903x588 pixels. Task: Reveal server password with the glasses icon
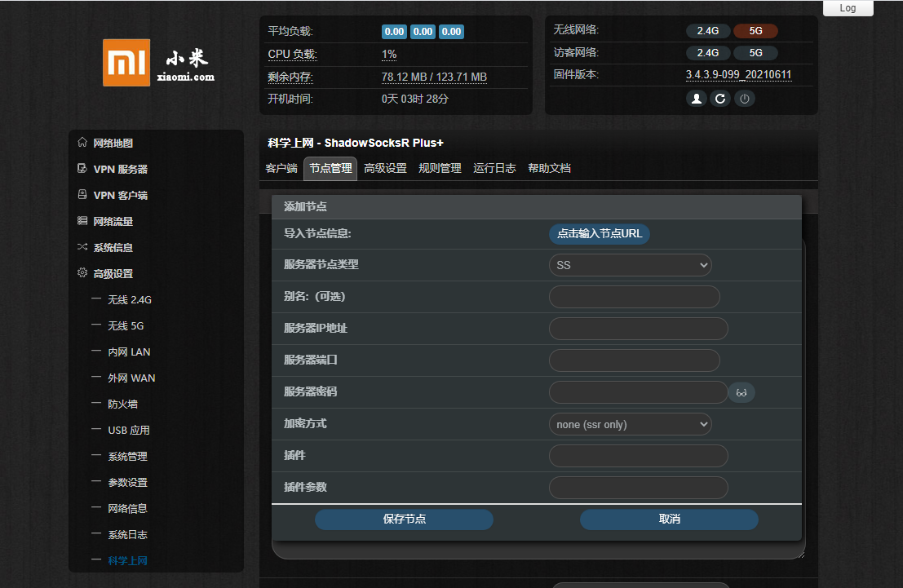pos(741,393)
